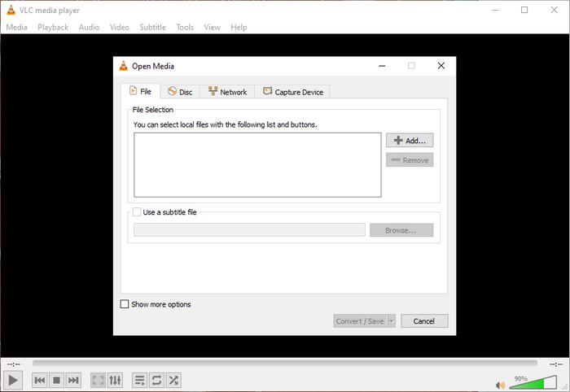Toggle loop mode icon
Viewport: 570px width, 392px height.
(156, 380)
